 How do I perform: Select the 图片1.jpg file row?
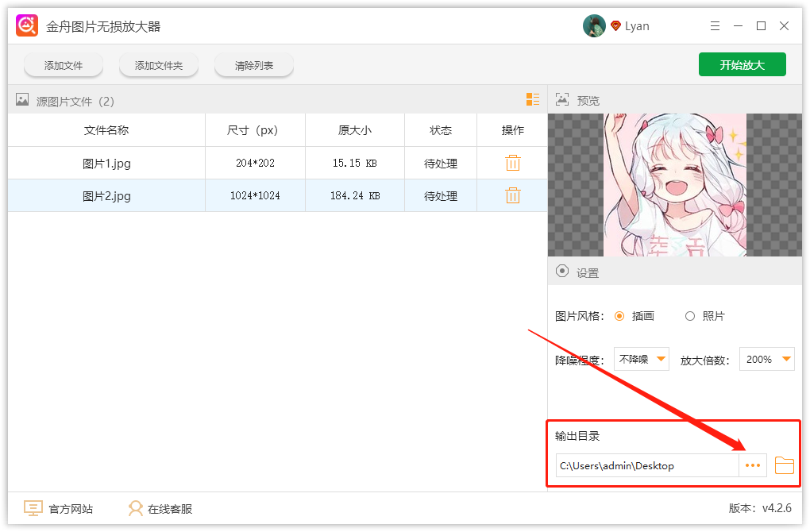point(277,164)
